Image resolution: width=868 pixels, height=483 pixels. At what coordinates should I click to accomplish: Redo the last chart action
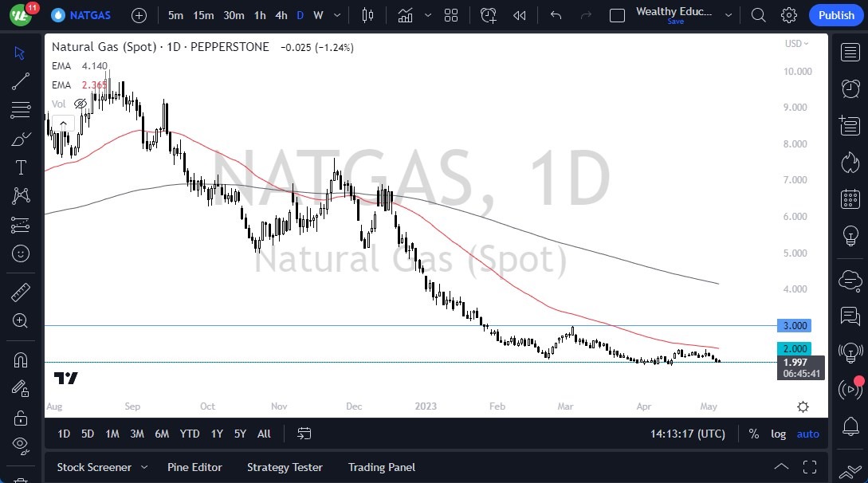586,15
